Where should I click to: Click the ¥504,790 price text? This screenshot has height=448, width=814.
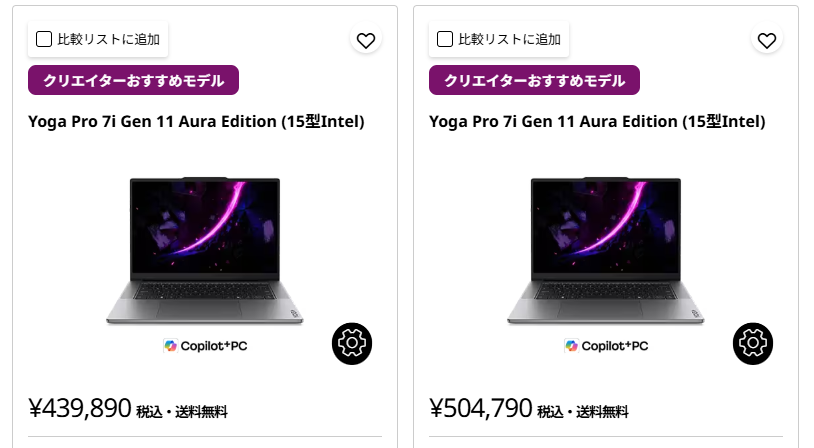coord(481,408)
